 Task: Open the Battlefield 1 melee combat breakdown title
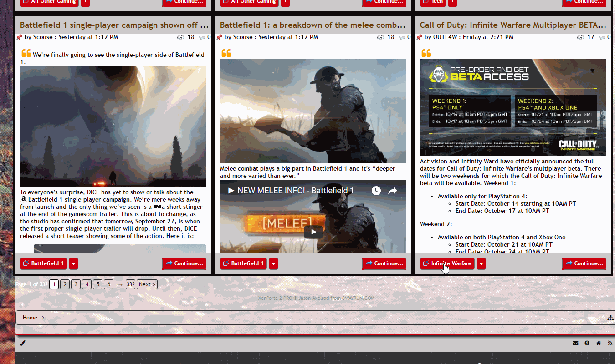click(313, 25)
